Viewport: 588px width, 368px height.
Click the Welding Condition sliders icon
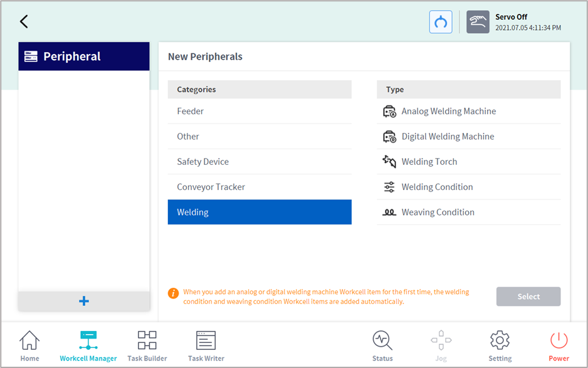point(389,187)
